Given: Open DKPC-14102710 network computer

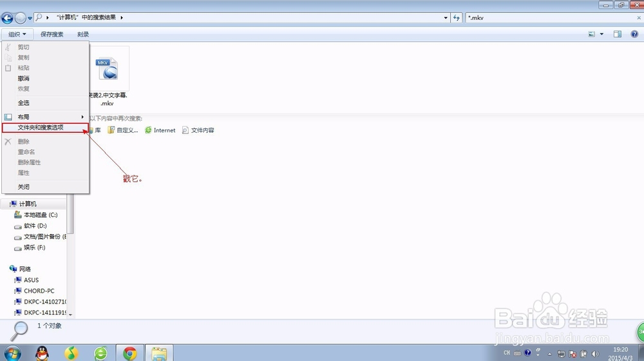Looking at the screenshot, I should (40, 302).
